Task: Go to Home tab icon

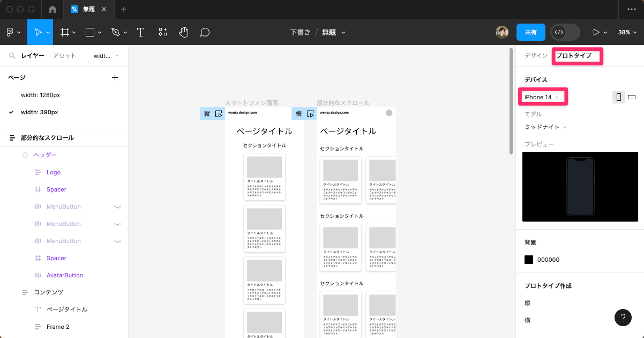Action: (53, 9)
